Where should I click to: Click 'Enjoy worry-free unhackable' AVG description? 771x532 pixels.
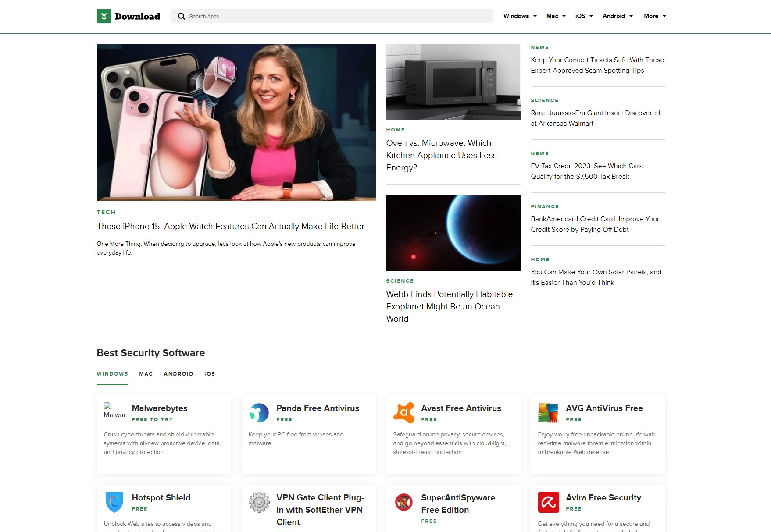click(x=596, y=443)
